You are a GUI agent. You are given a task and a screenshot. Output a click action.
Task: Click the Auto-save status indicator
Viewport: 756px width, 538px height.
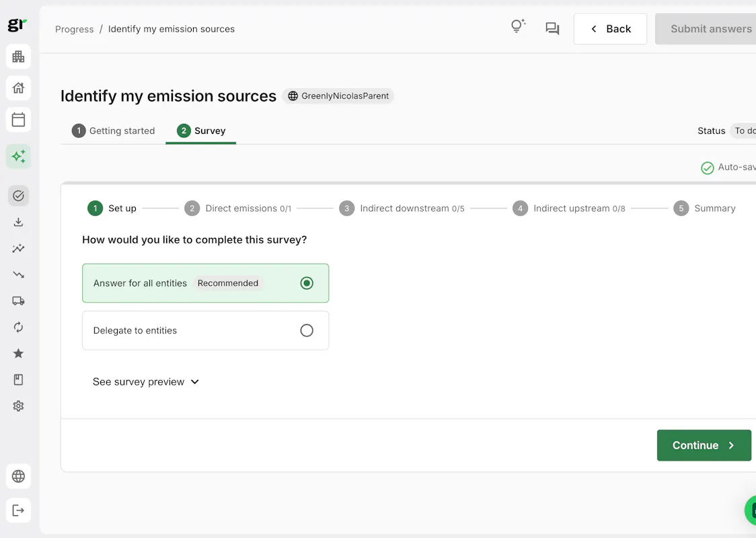point(728,167)
